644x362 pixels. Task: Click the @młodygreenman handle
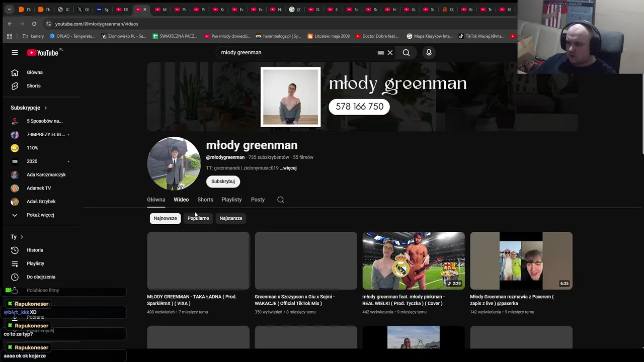point(225,157)
